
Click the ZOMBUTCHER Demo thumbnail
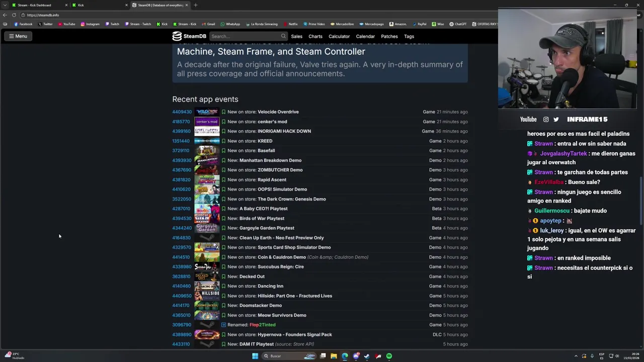207,170
